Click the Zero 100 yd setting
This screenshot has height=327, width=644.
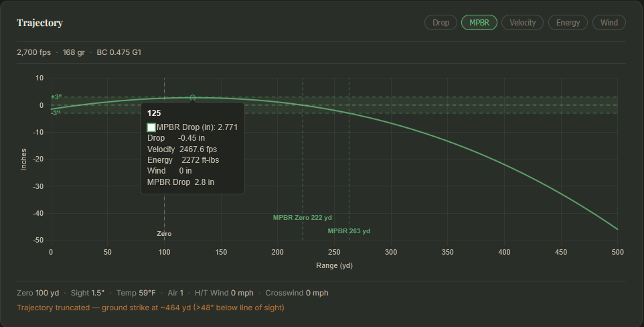tap(37, 293)
